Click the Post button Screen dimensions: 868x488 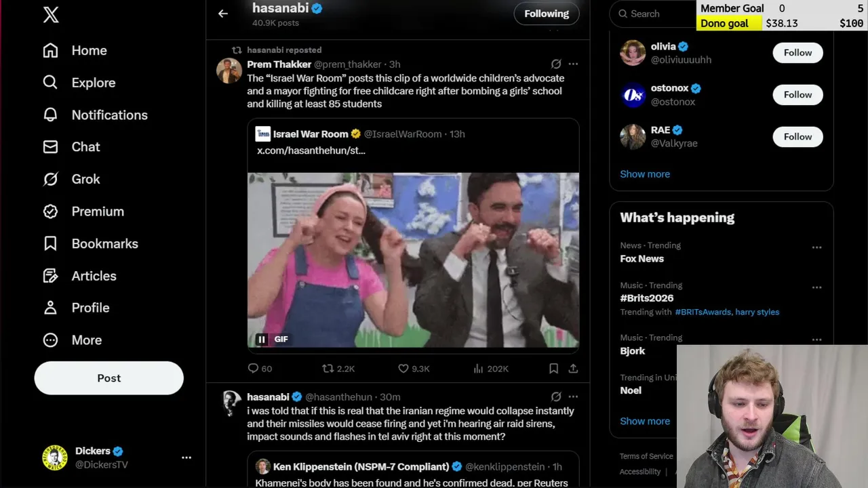[x=109, y=378]
